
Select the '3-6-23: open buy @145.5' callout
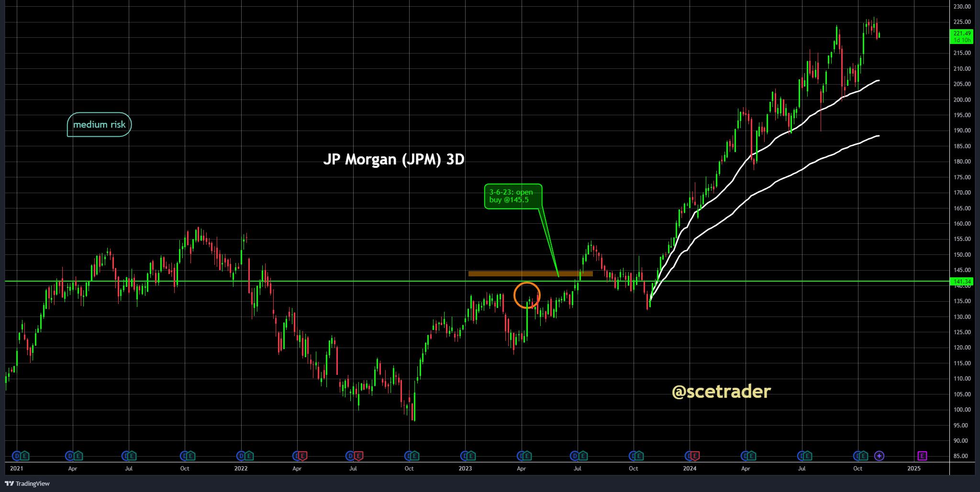tap(513, 196)
